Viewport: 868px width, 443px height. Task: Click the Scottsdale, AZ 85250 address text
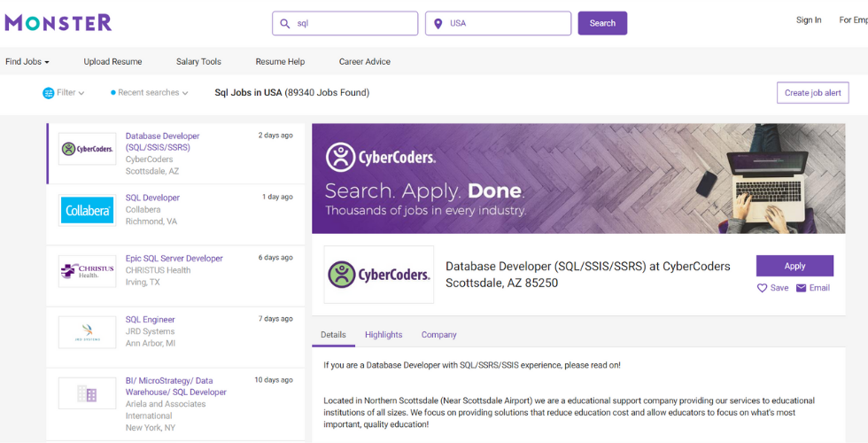501,283
